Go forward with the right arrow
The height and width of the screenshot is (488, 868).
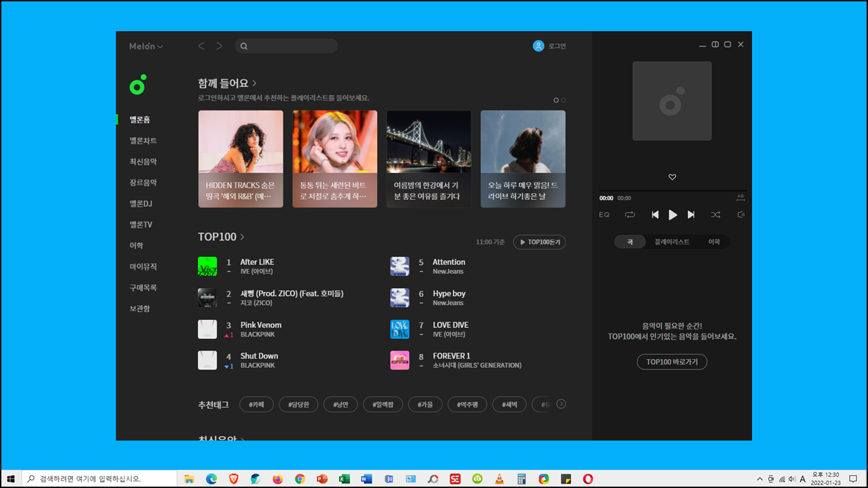pyautogui.click(x=219, y=46)
